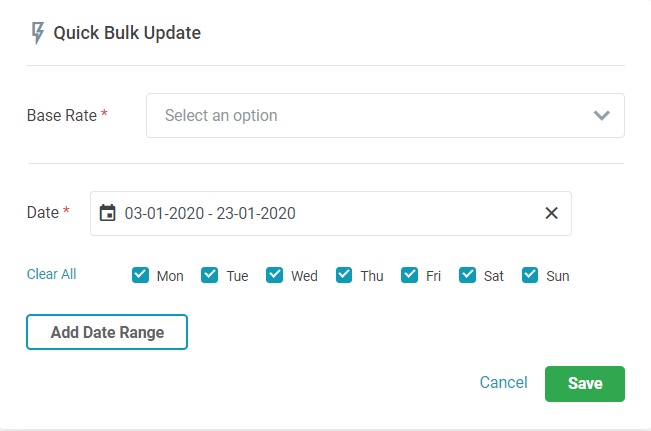The height and width of the screenshot is (431, 651).
Task: Uncheck the Mon checkbox
Action: tap(141, 275)
